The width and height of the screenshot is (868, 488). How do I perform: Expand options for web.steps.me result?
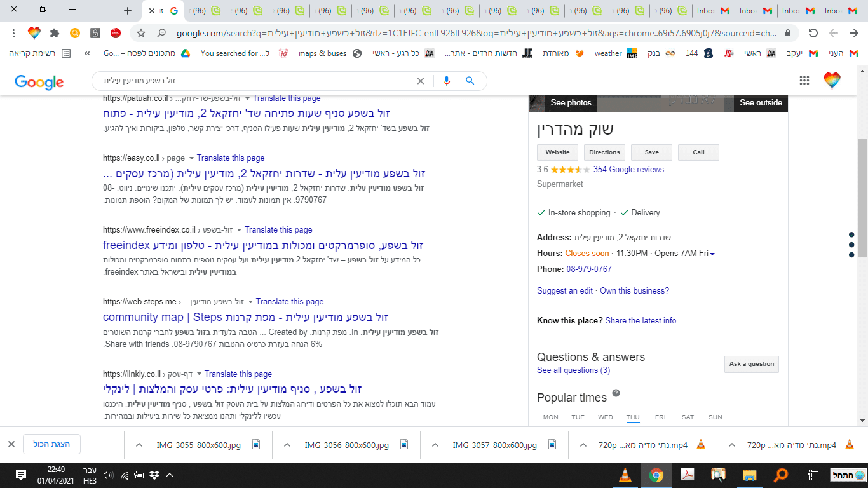click(251, 302)
